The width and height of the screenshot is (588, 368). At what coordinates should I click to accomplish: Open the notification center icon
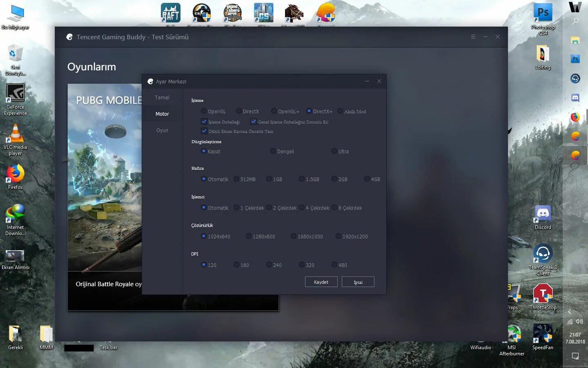575,356
